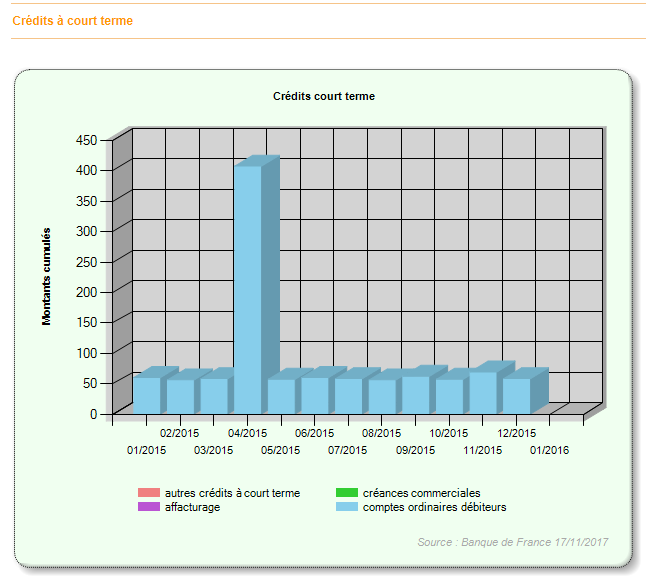Image resolution: width=649 pixels, height=578 pixels.
Task: Click the x-axis label 05/2015
Action: (280, 450)
